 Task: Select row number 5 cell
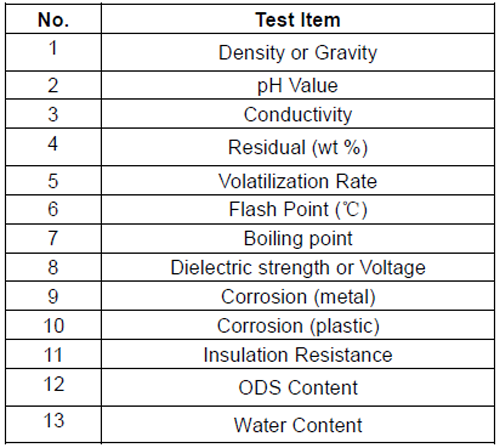pyautogui.click(x=53, y=181)
